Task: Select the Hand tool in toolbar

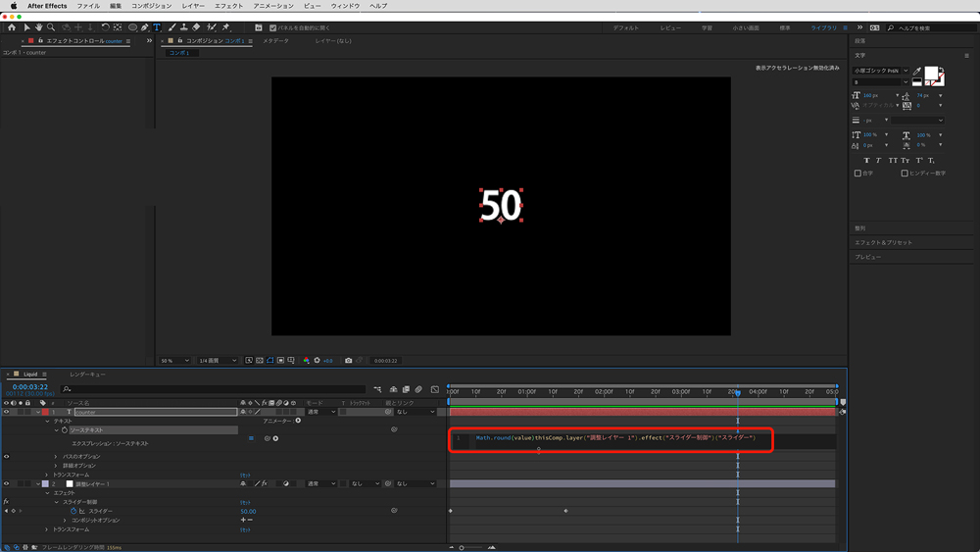Action: point(38,27)
